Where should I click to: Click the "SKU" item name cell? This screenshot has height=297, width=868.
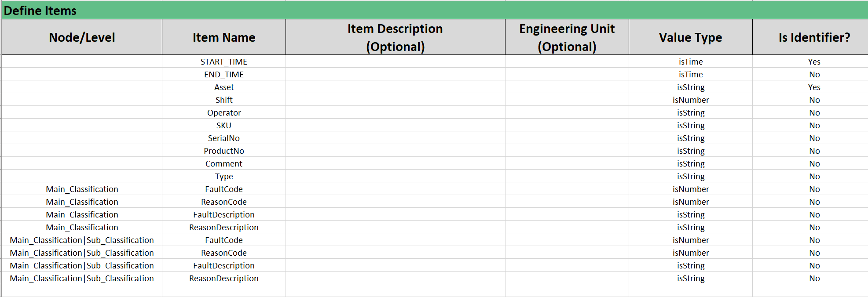click(x=223, y=125)
